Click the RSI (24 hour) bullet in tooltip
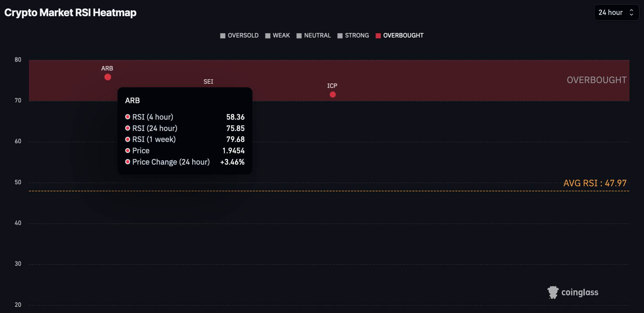The image size is (644, 313). pyautogui.click(x=128, y=128)
